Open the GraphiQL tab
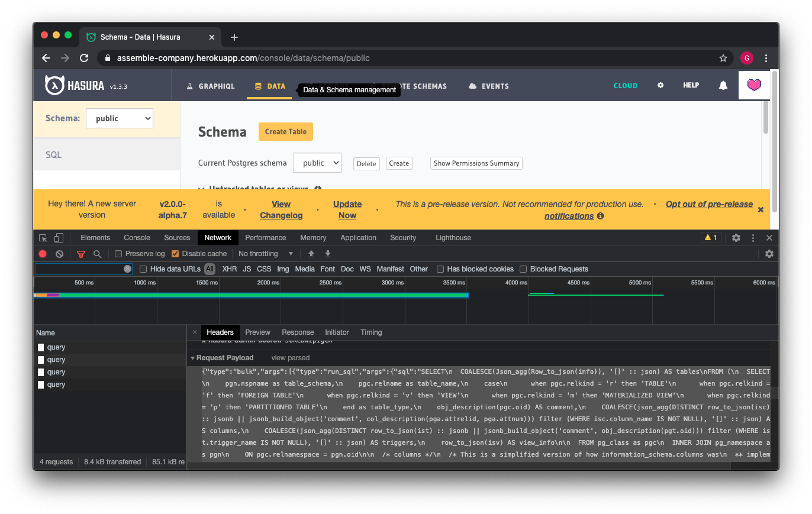Screen dimensions: 812x514 pyautogui.click(x=210, y=86)
